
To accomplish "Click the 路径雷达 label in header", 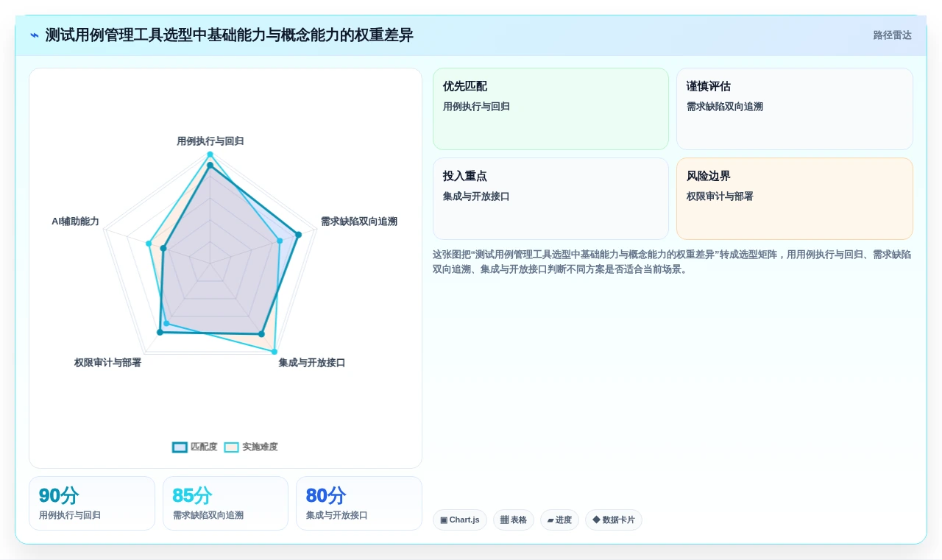I will coord(892,35).
